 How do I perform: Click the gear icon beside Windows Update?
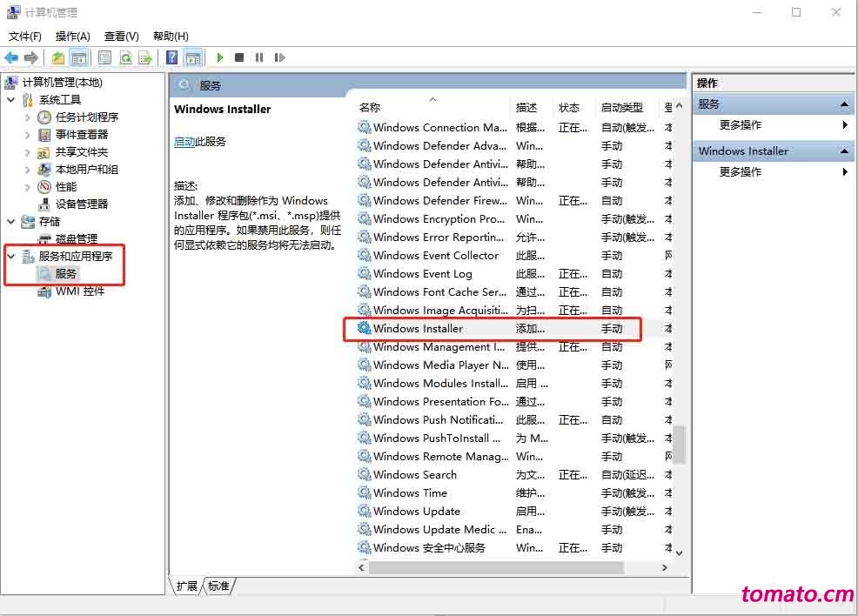pos(364,511)
